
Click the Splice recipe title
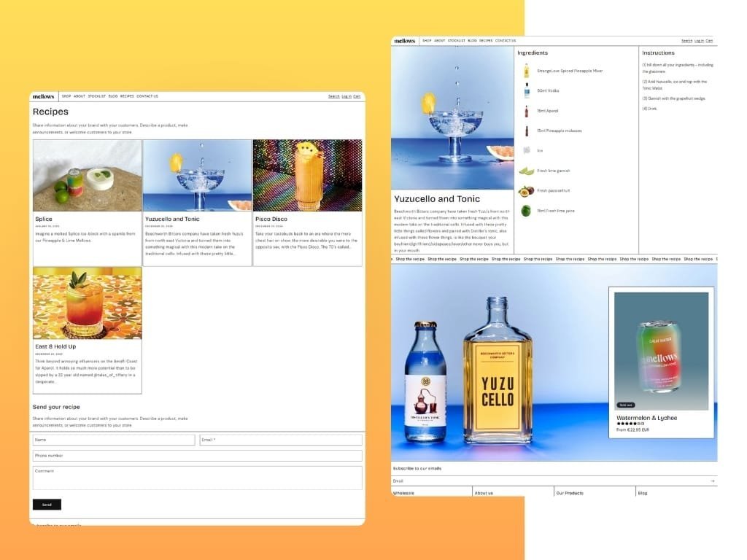[x=44, y=219]
